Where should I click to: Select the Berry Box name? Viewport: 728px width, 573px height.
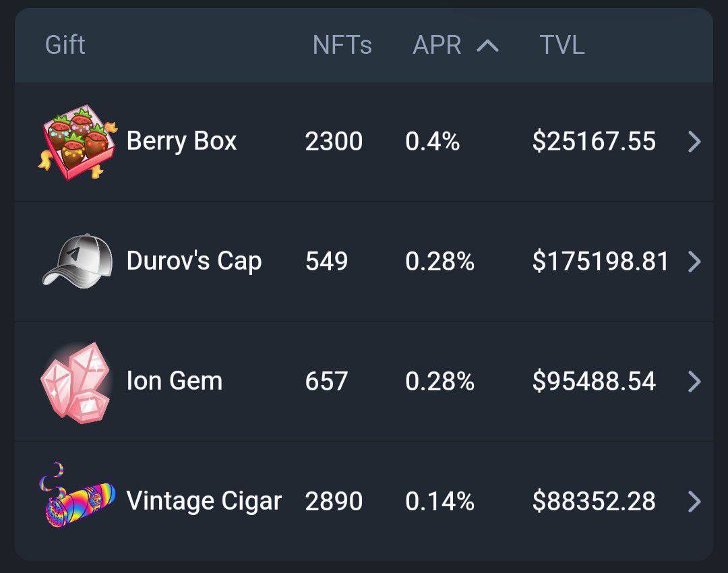181,142
